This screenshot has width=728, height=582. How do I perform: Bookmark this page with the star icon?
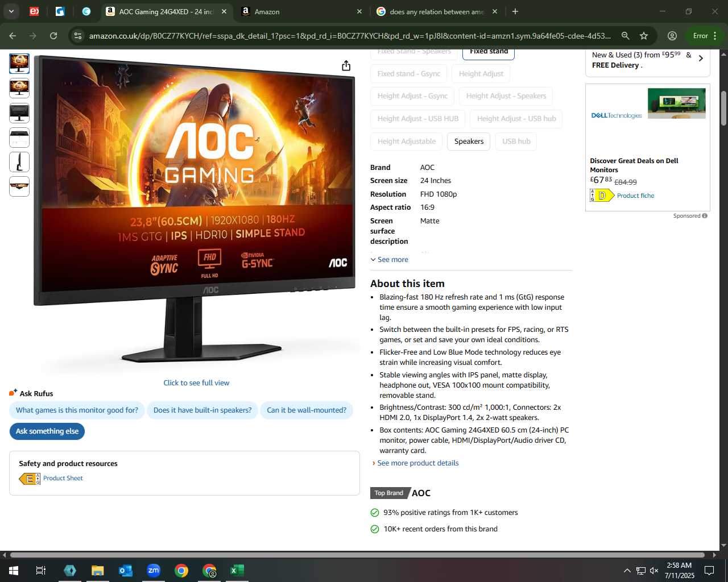[644, 36]
